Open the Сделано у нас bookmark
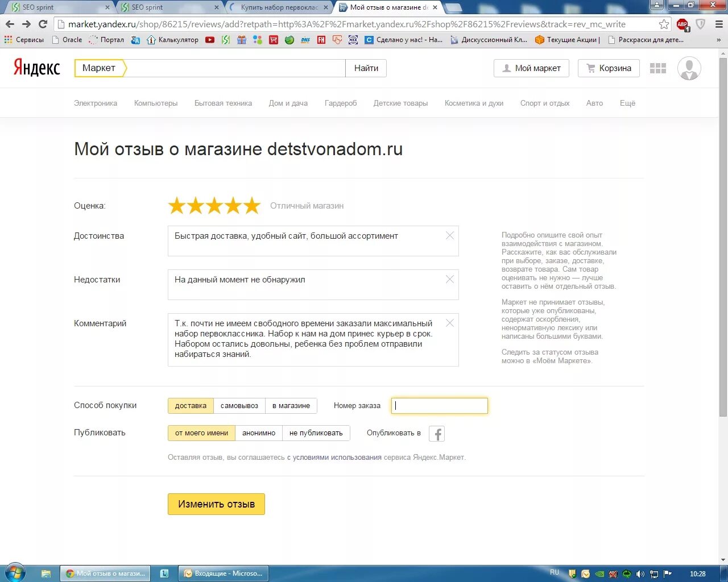The height and width of the screenshot is (582, 728). coord(403,40)
